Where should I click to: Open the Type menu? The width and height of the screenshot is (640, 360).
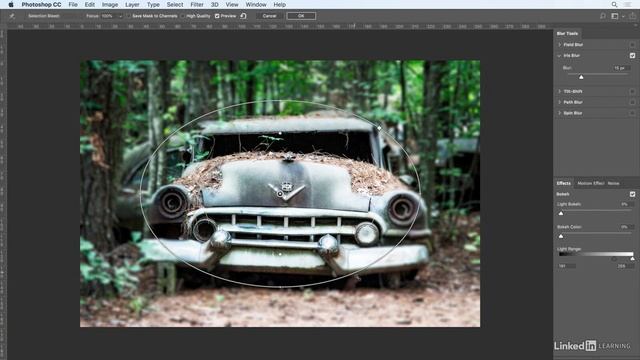click(153, 4)
